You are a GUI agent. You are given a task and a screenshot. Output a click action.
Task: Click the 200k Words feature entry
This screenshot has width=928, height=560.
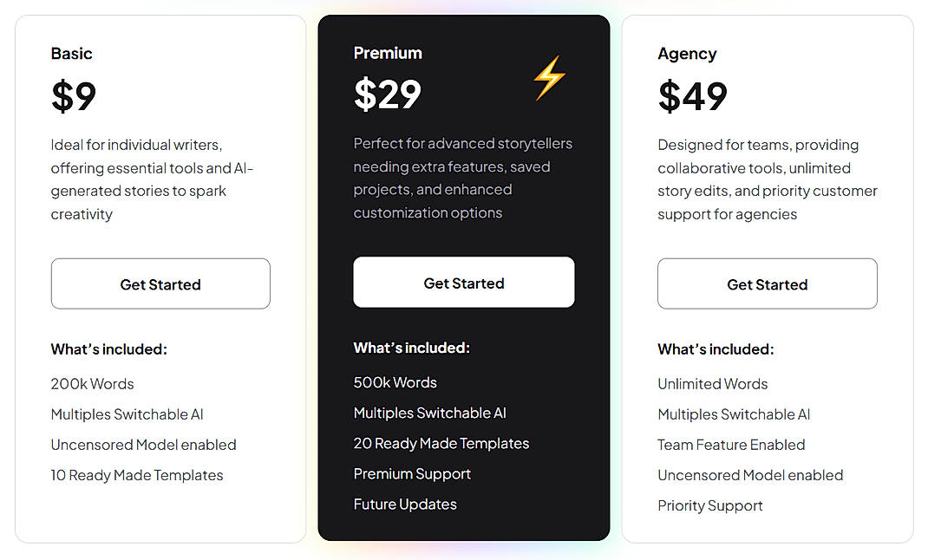[92, 384]
